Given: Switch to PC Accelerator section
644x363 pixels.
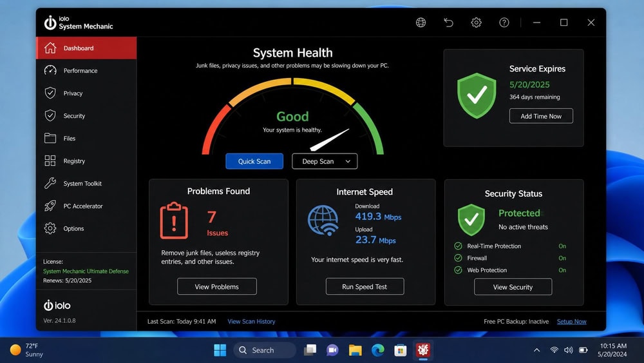Looking at the screenshot, I should (86, 206).
